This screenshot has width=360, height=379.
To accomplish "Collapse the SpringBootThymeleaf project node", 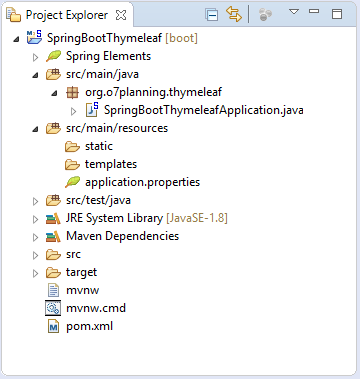I will coord(16,39).
